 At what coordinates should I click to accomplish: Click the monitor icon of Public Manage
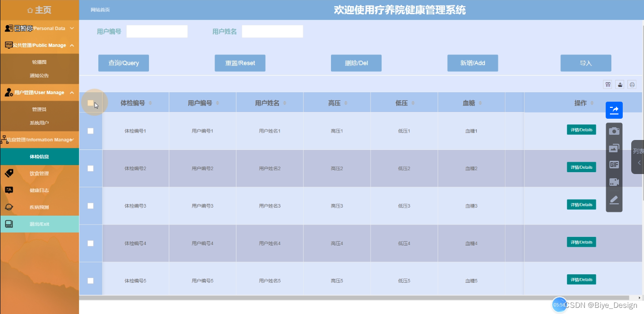tap(9, 45)
